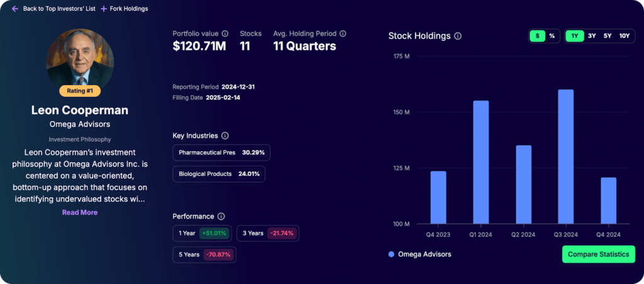Click the Omega Advisors legend dot
Screen dimensions: 644x284
click(391, 254)
